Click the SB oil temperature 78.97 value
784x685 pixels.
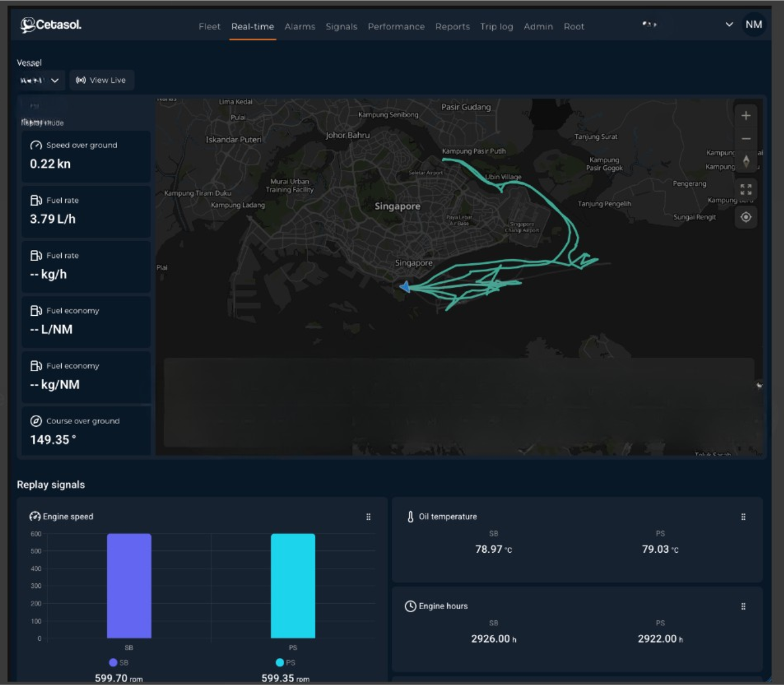click(493, 549)
